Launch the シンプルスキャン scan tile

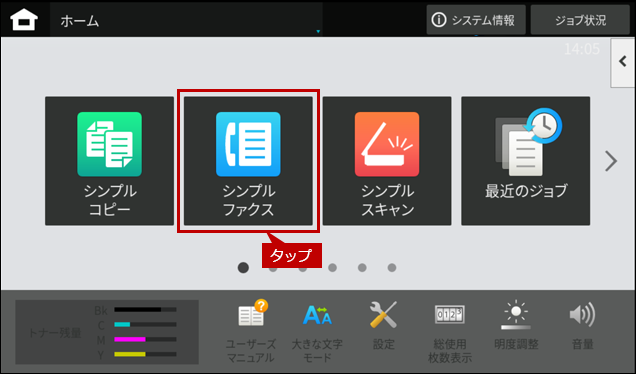click(387, 161)
